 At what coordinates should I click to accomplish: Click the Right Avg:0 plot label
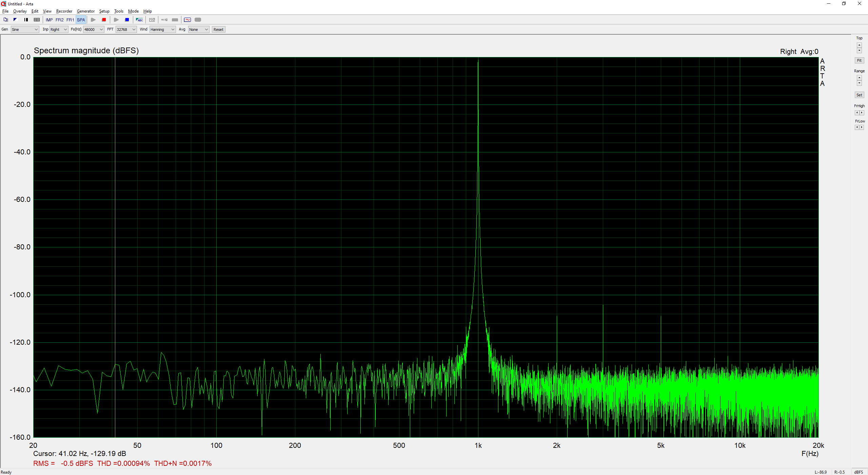(x=799, y=52)
